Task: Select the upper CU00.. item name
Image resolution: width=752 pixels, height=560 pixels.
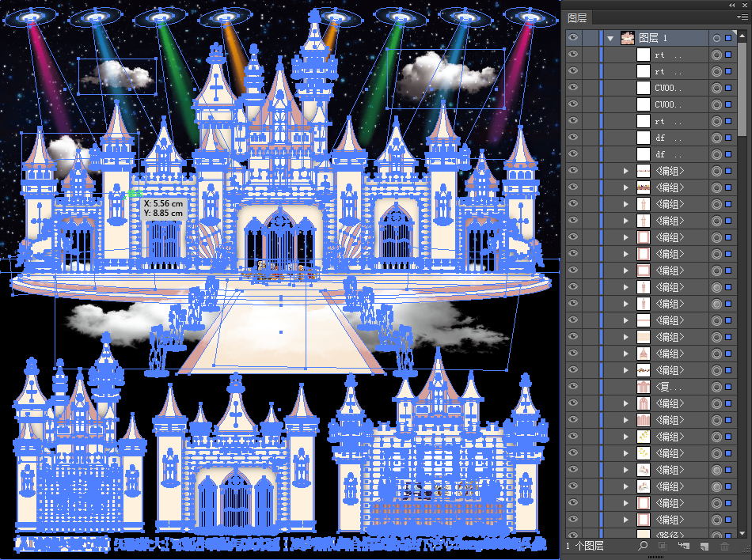Action: pos(667,88)
